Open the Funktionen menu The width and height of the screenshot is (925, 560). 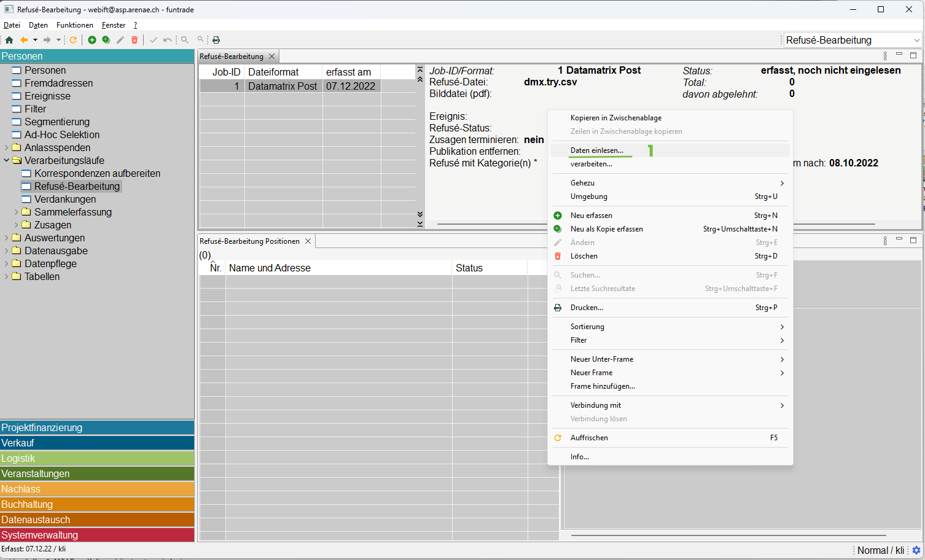point(74,25)
